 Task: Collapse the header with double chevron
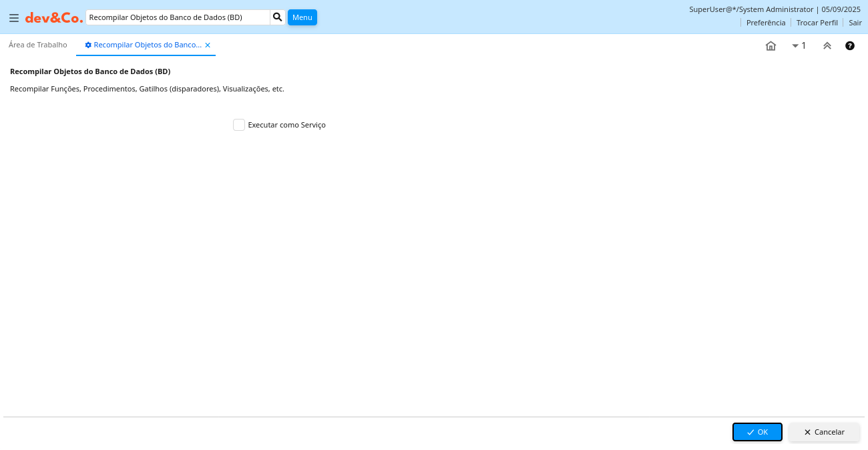pyautogui.click(x=827, y=46)
